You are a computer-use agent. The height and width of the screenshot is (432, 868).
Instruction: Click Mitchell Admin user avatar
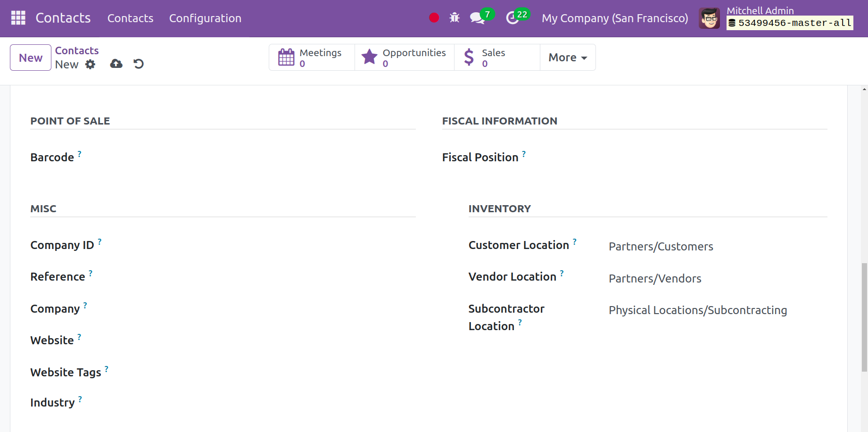click(x=709, y=18)
